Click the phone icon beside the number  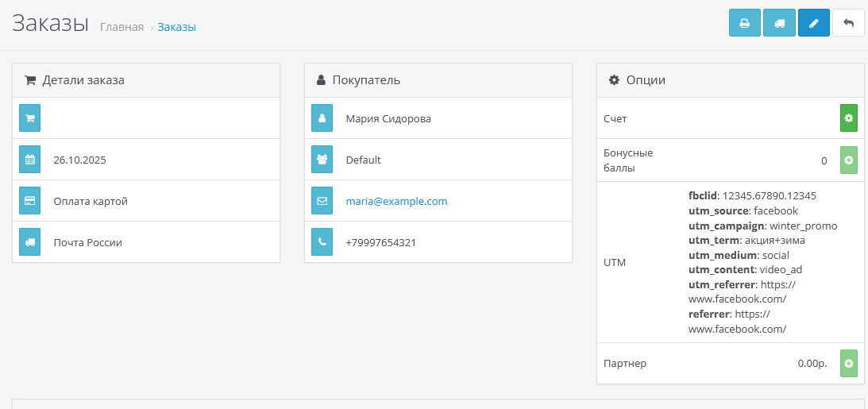[x=322, y=242]
